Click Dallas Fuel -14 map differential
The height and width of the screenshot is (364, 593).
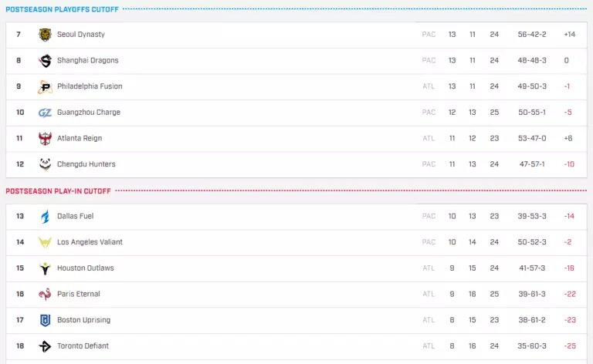[569, 217]
